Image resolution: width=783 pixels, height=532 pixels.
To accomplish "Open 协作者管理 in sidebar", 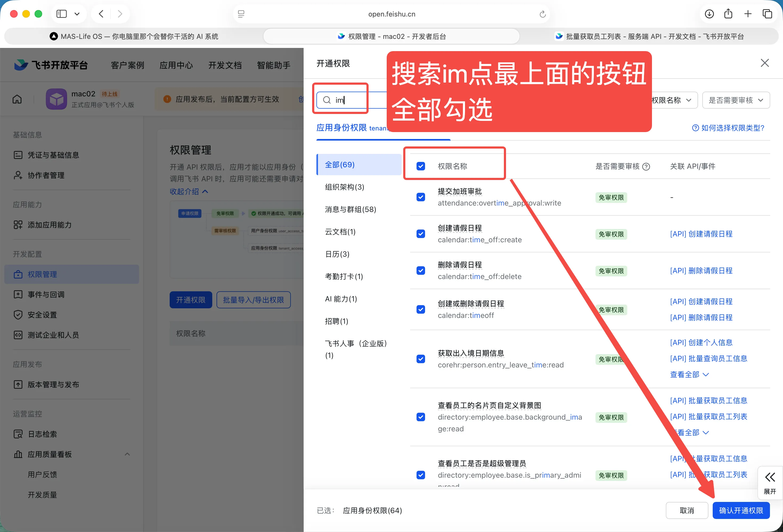I will tap(71, 175).
